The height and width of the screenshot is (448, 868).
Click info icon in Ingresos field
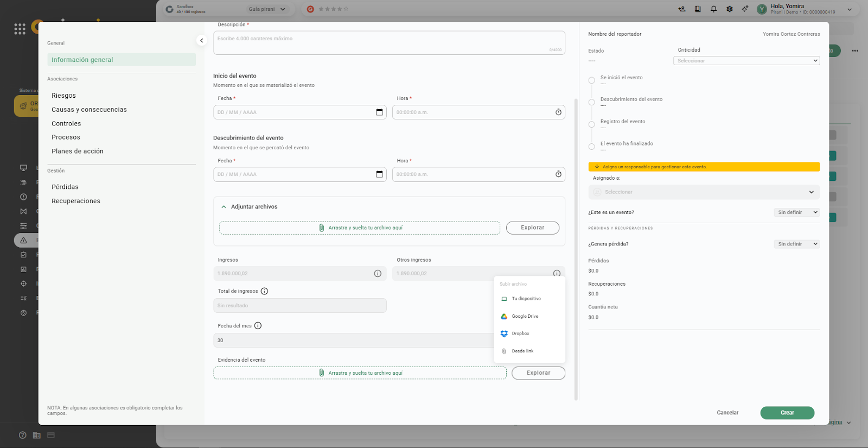click(378, 274)
